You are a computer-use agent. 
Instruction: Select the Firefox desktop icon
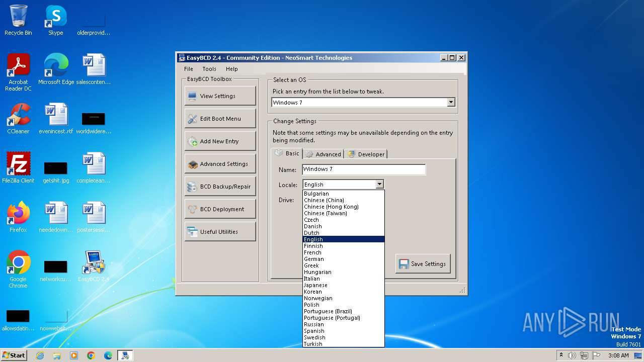tap(18, 217)
